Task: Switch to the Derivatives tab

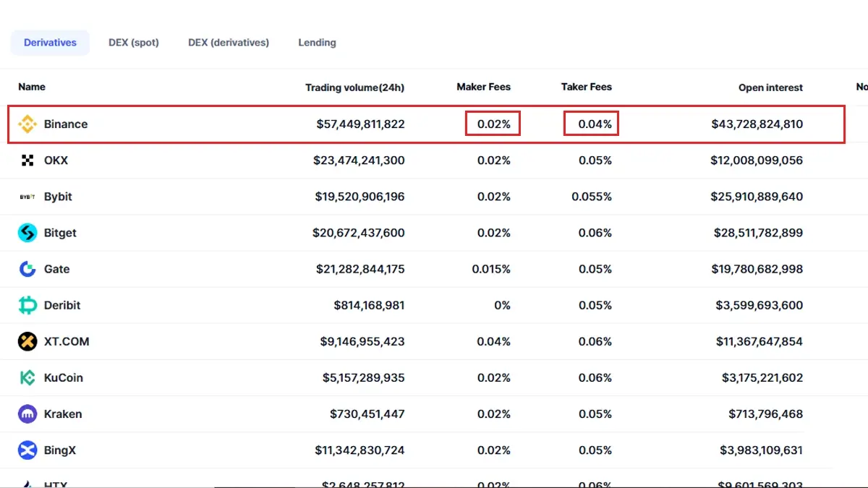Action: 50,43
